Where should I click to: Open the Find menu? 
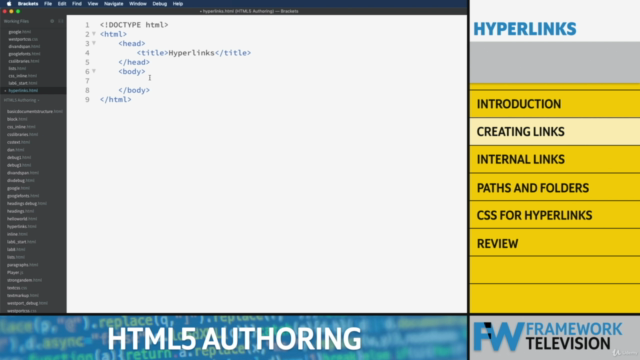(77, 4)
